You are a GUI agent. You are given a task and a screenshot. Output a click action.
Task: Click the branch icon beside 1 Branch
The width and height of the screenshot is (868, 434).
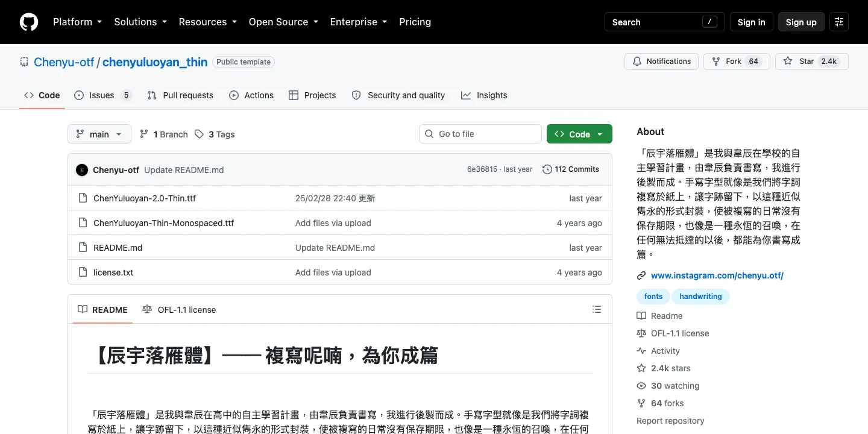tap(144, 134)
